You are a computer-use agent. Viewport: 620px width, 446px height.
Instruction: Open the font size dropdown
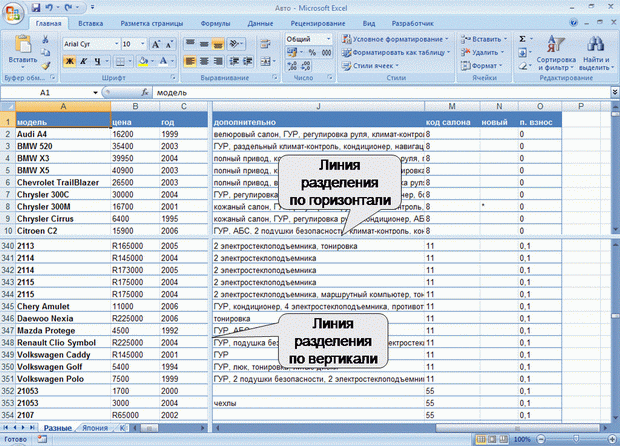[143, 44]
